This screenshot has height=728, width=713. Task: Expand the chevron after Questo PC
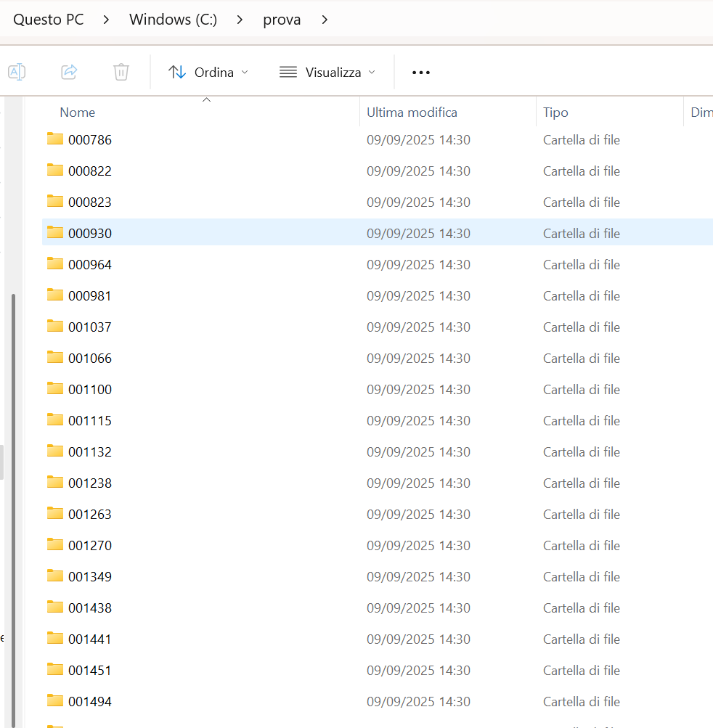tap(106, 20)
